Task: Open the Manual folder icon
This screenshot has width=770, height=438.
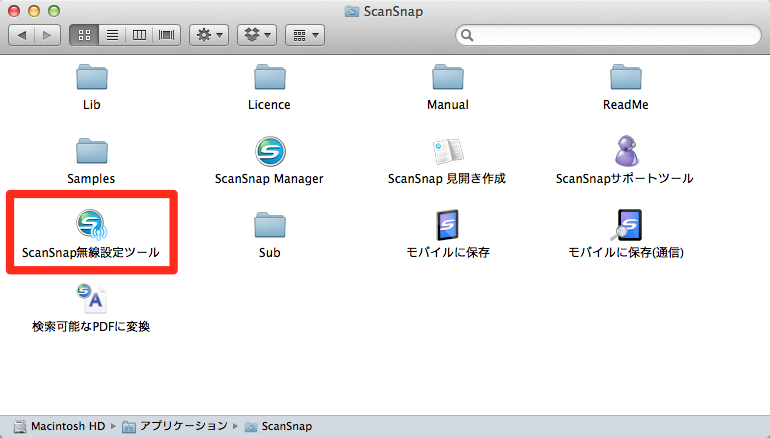Action: pyautogui.click(x=448, y=77)
